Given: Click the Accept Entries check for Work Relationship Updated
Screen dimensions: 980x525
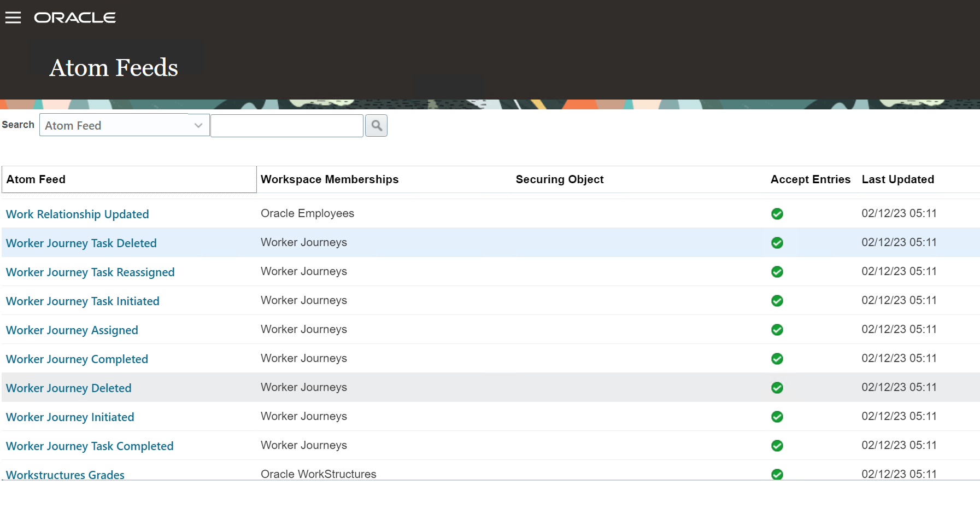Looking at the screenshot, I should [777, 214].
